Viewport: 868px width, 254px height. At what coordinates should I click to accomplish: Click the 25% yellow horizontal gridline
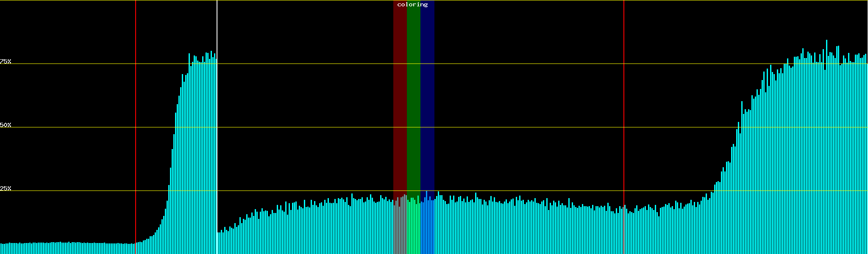509,191
